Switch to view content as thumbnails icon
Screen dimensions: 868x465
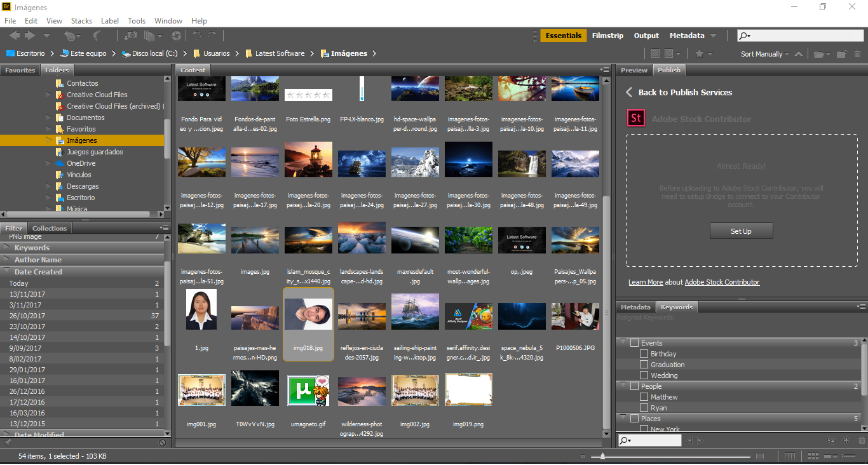tap(812, 456)
